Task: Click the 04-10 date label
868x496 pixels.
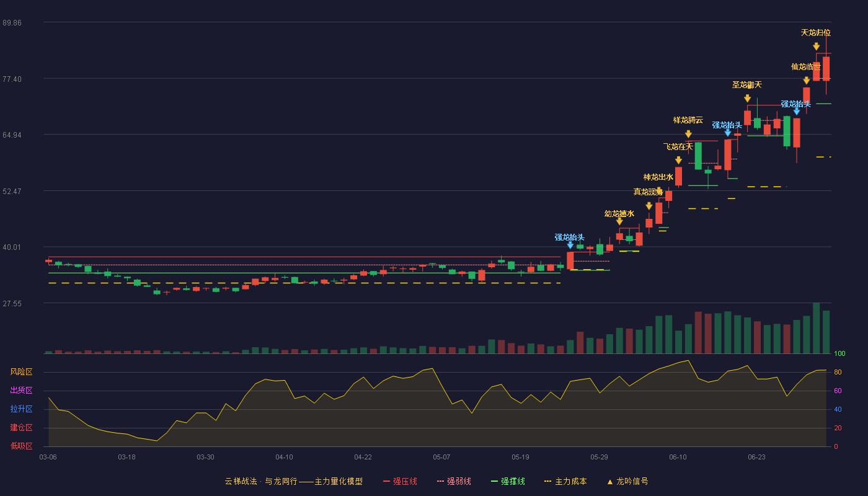Action: [284, 457]
